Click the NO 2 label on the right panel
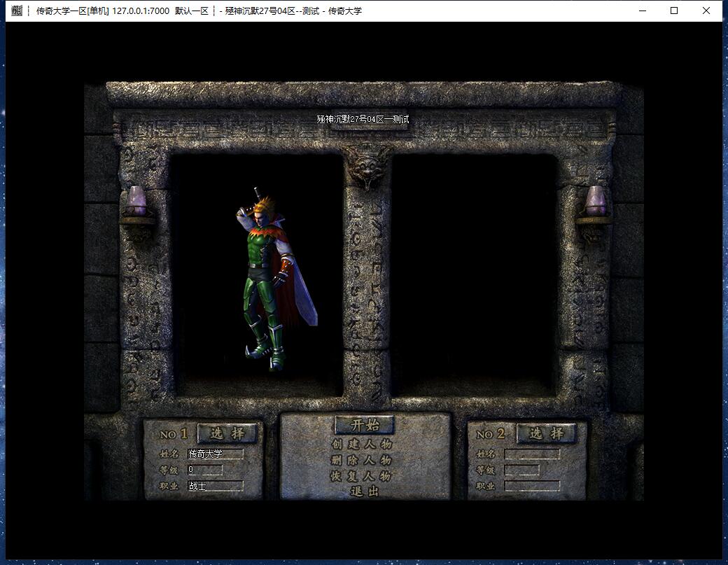 tap(490, 434)
